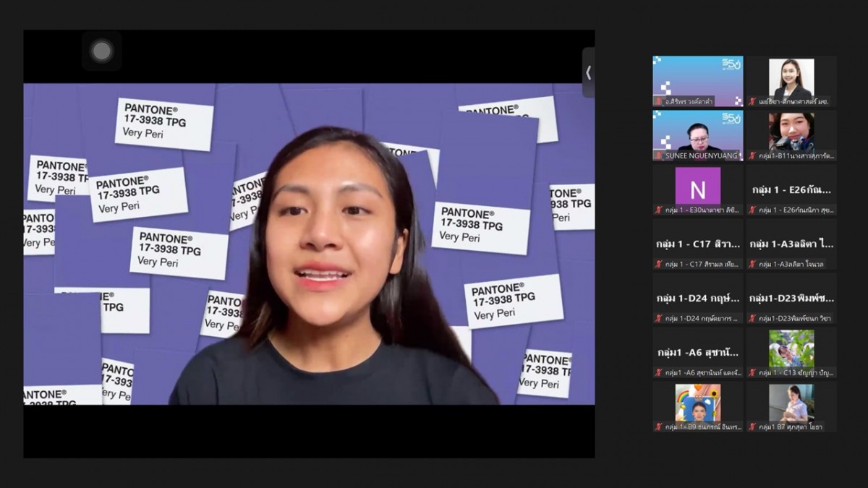This screenshot has height=488, width=868.
Task: Click the muted mic icon for อ.ศิริพร
Action: pos(659,101)
